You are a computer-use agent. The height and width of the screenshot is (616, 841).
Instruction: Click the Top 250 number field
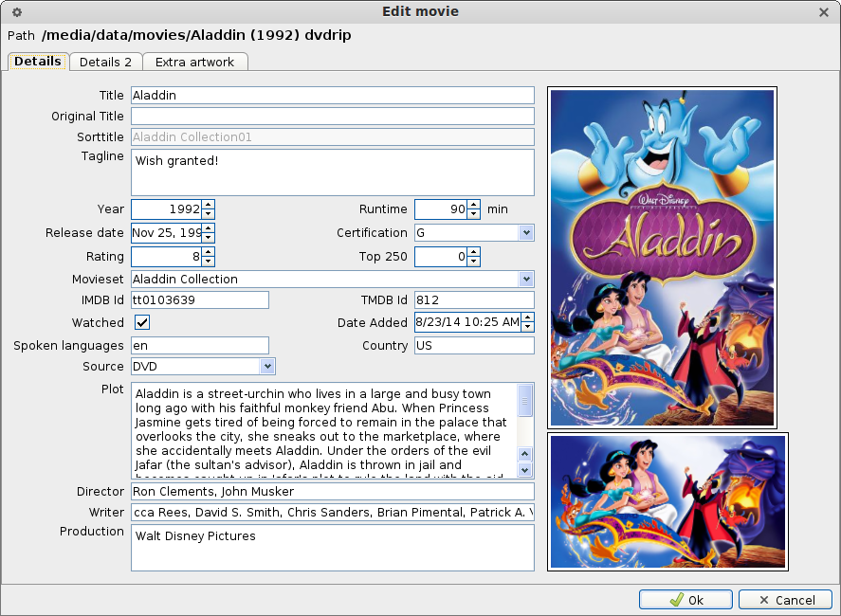pos(441,256)
